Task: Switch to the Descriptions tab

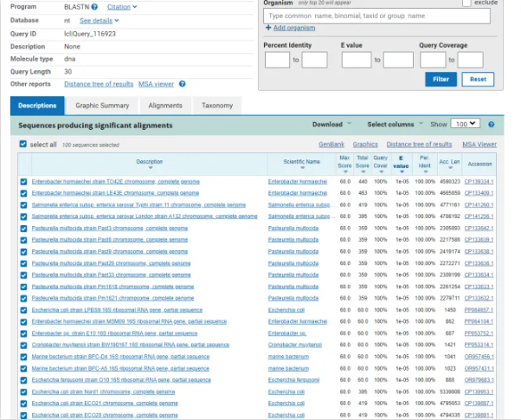Action: pyautogui.click(x=37, y=106)
